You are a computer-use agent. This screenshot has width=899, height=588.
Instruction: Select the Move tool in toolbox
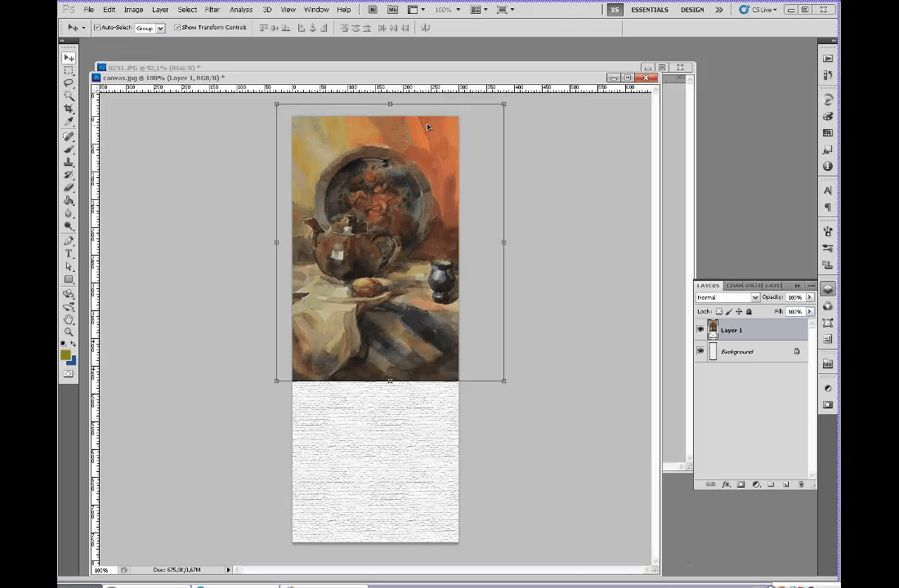(68, 58)
